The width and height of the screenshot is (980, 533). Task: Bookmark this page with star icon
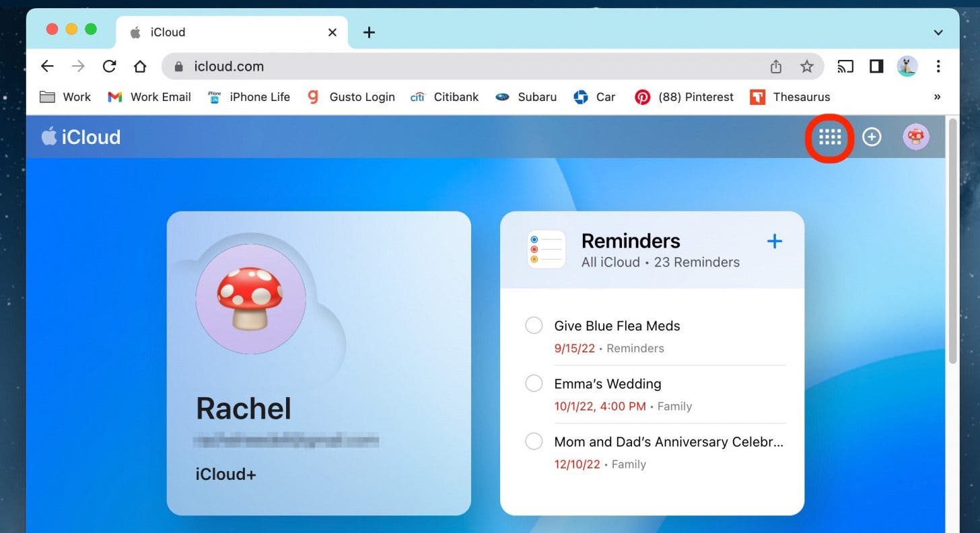(806, 67)
